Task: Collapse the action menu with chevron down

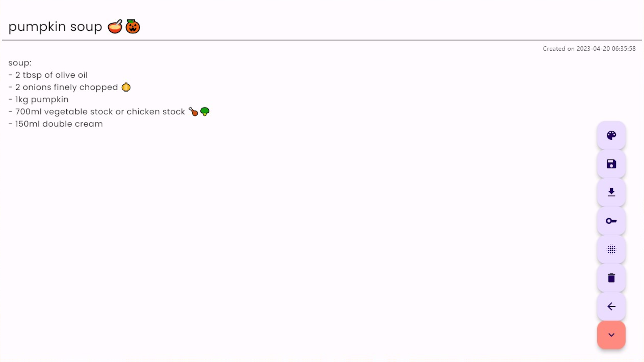Action: (611, 335)
